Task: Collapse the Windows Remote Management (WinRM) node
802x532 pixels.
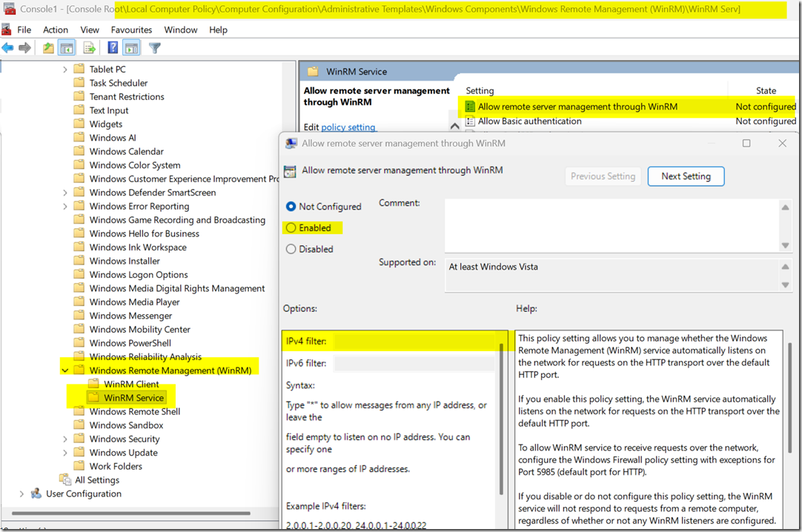Action: coord(65,370)
